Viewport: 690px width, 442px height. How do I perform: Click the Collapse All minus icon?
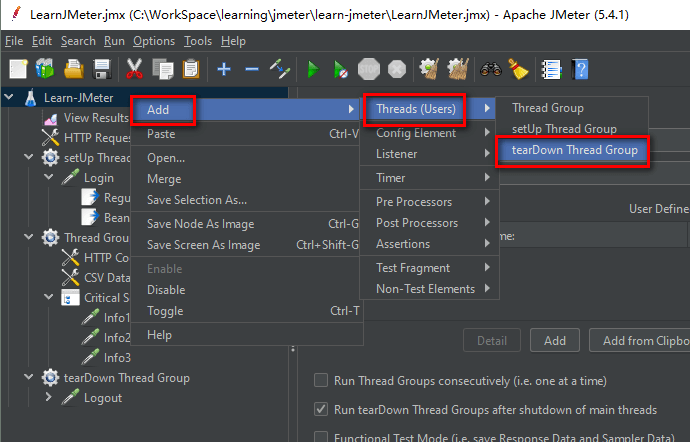click(252, 69)
